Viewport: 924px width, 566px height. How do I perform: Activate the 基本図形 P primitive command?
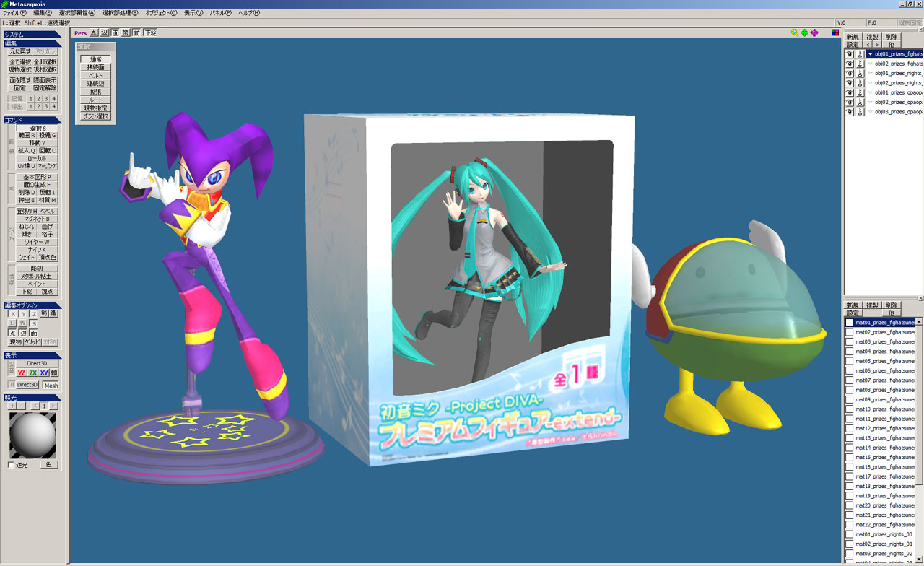point(38,177)
